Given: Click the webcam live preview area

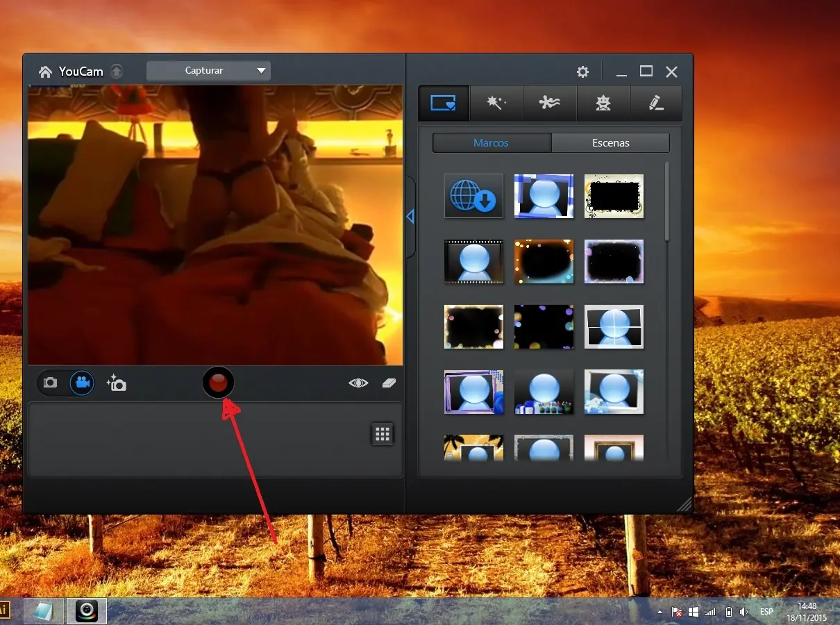Looking at the screenshot, I should (215, 225).
